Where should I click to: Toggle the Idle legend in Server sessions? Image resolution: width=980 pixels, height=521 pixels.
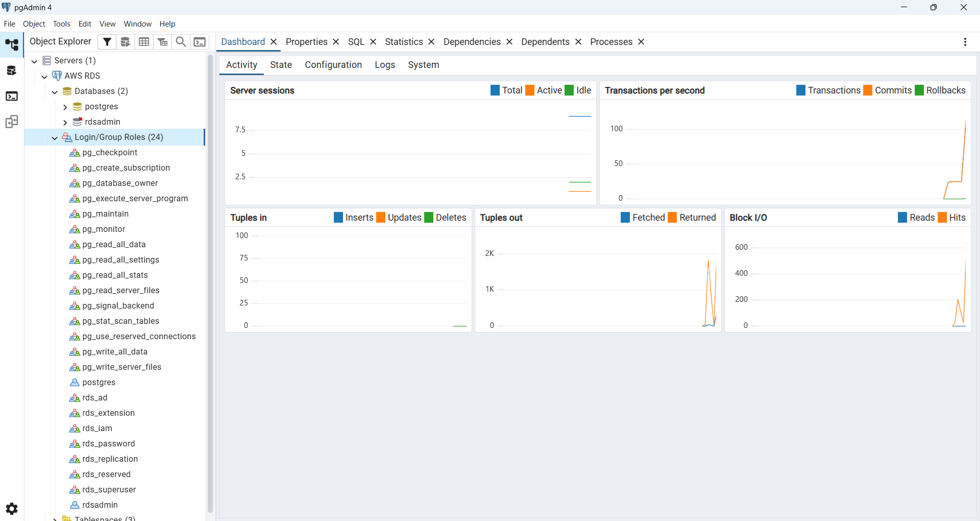coord(578,90)
